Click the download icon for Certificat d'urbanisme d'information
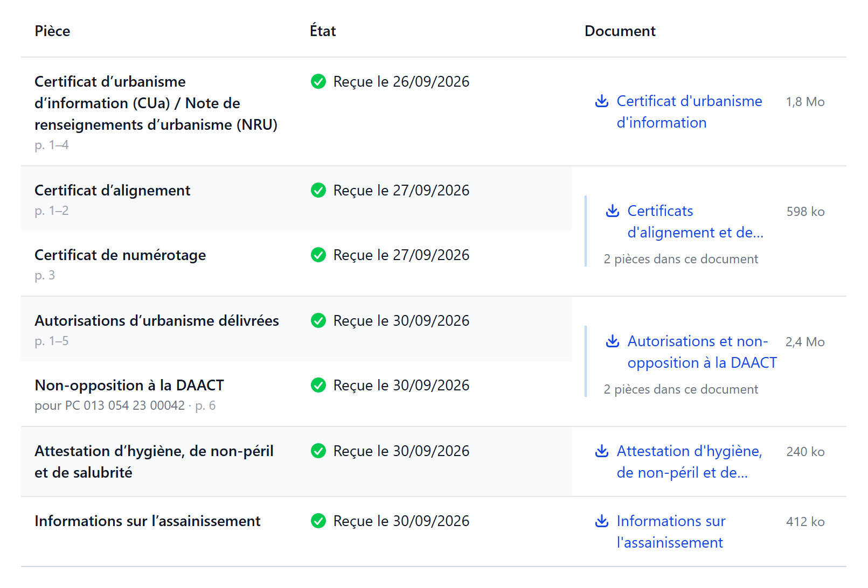This screenshot has height=588, width=868. coord(601,101)
